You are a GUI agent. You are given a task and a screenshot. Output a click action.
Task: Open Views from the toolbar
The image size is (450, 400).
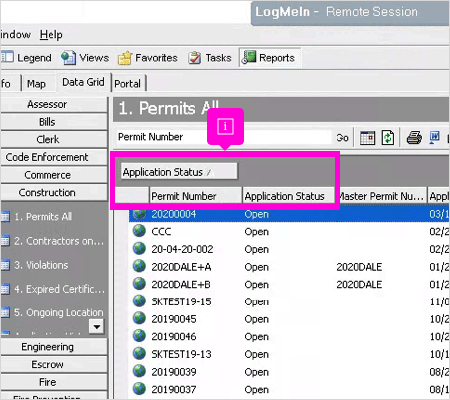(85, 58)
